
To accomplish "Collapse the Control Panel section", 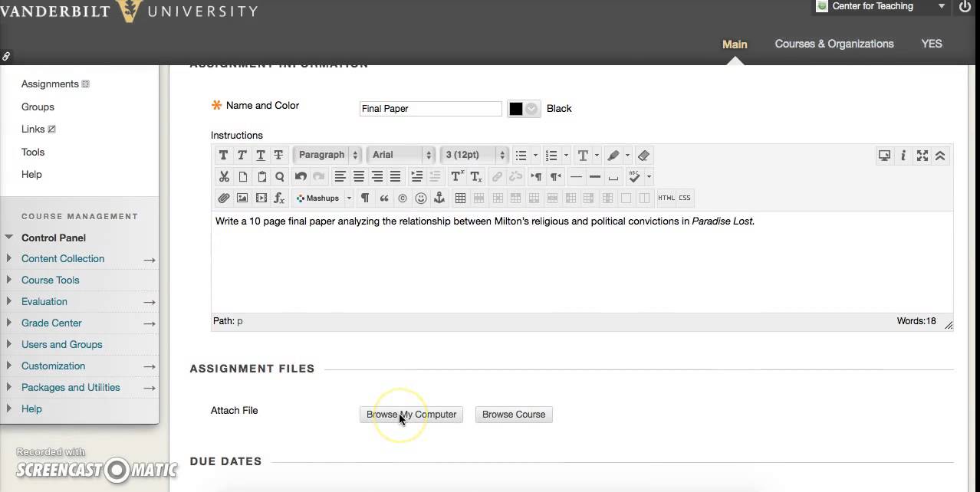I will [x=9, y=238].
